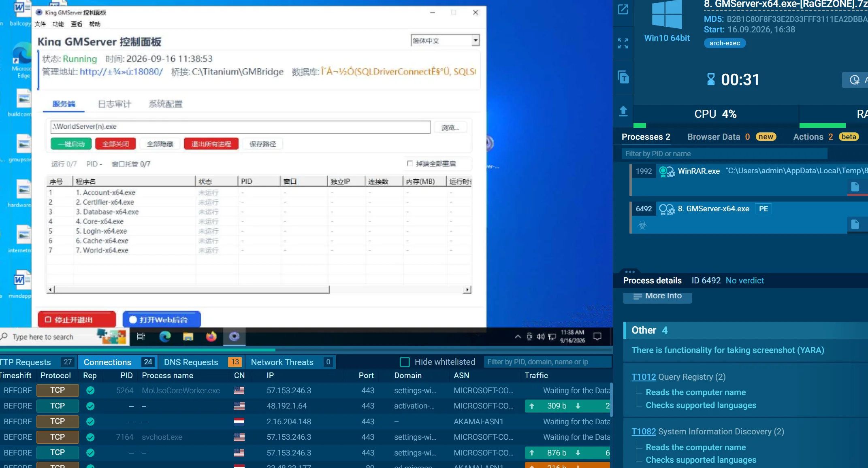Expand the process details drag handle dots
This screenshot has width=868, height=468.
tap(630, 272)
